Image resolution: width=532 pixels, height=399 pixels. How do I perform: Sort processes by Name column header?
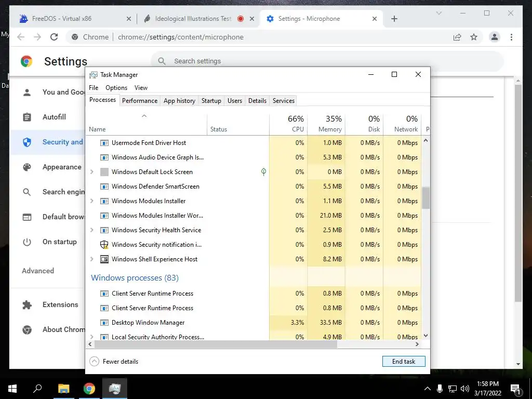pyautogui.click(x=146, y=124)
